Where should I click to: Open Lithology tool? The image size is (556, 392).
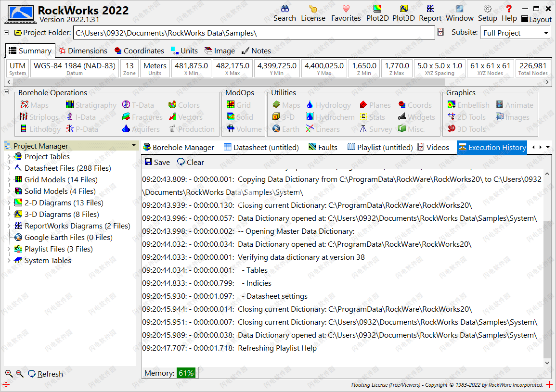[40, 129]
